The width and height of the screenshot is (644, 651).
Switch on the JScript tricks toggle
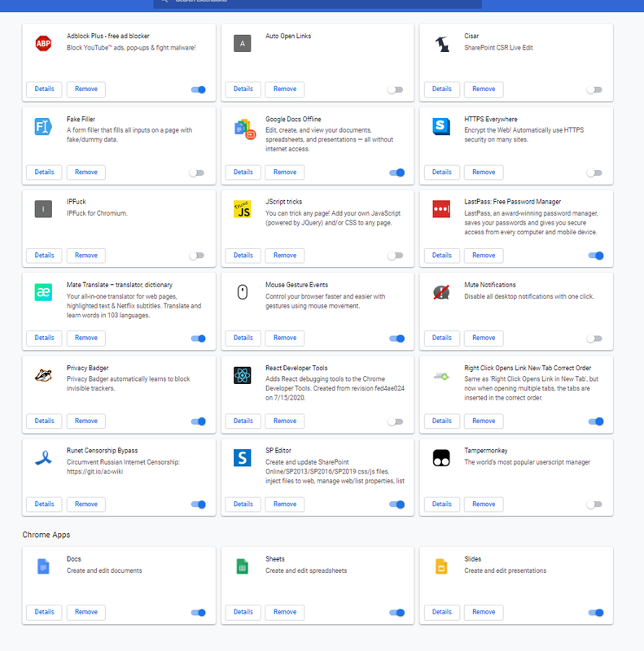click(x=396, y=256)
